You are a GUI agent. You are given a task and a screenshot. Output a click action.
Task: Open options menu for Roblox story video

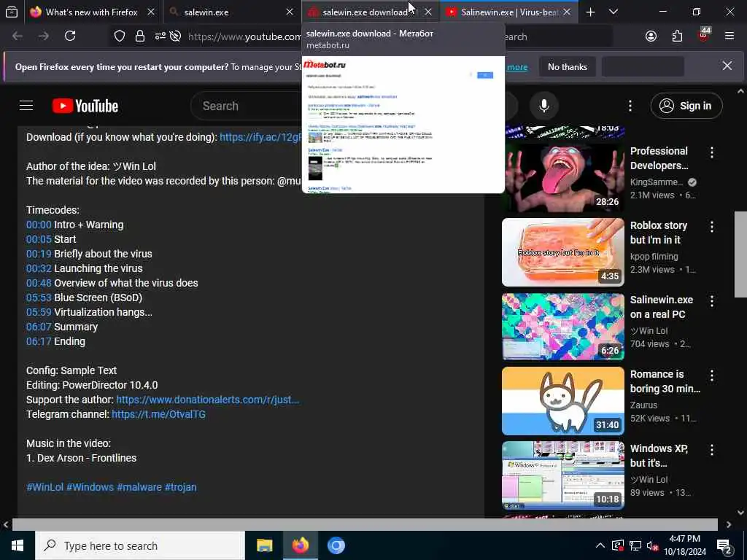pyautogui.click(x=712, y=227)
